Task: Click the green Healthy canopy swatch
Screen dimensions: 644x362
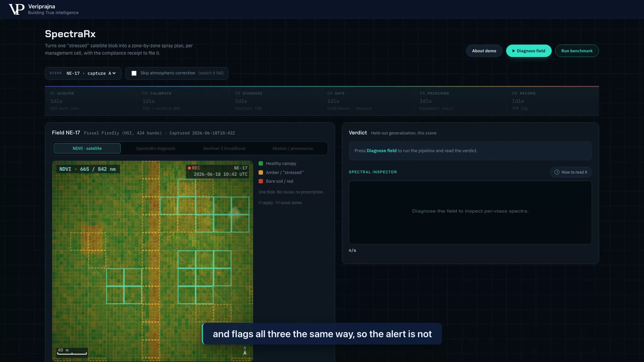Action: pos(261,164)
